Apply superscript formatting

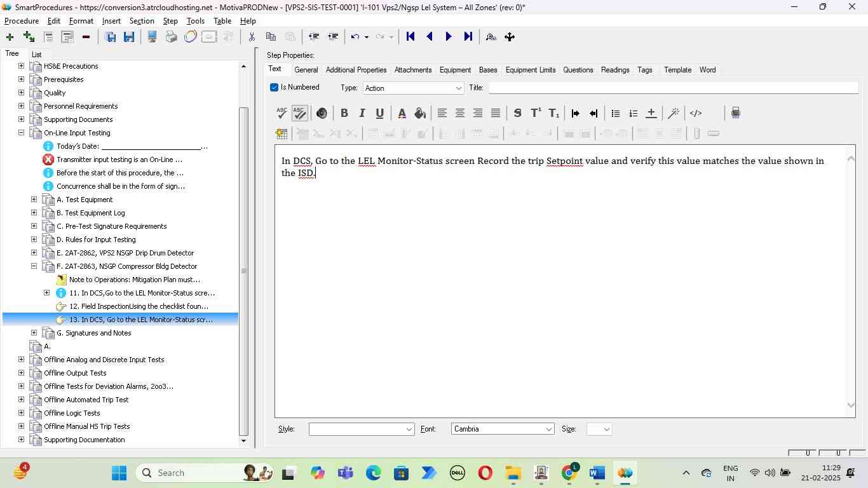click(x=536, y=113)
